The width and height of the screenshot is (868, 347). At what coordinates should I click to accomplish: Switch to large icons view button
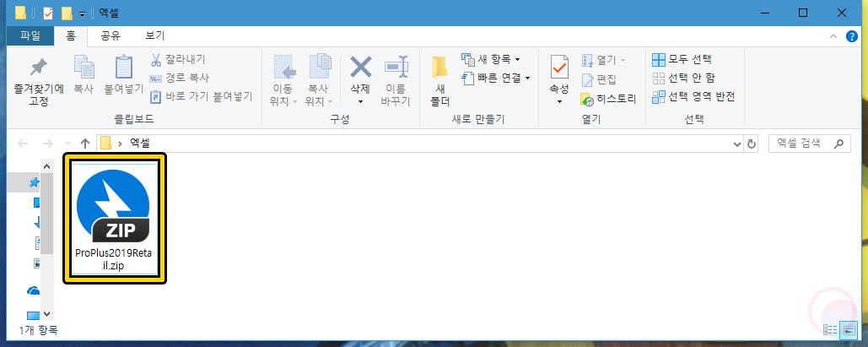(848, 330)
